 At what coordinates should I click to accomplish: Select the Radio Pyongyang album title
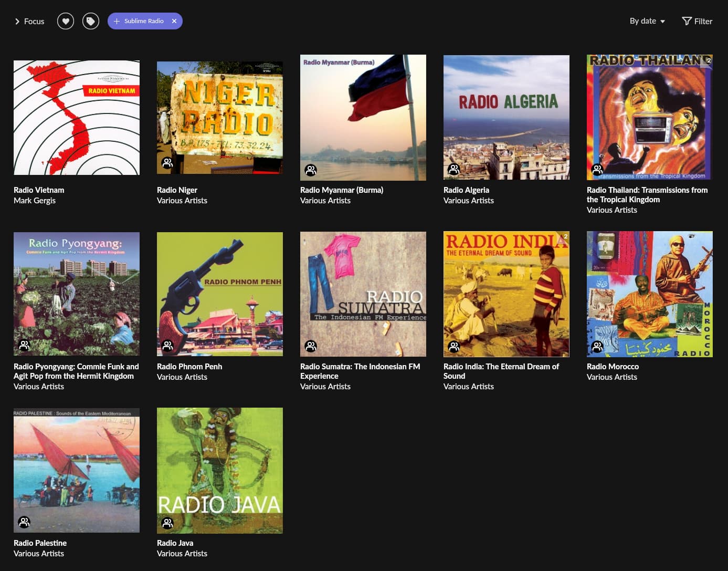(76, 371)
